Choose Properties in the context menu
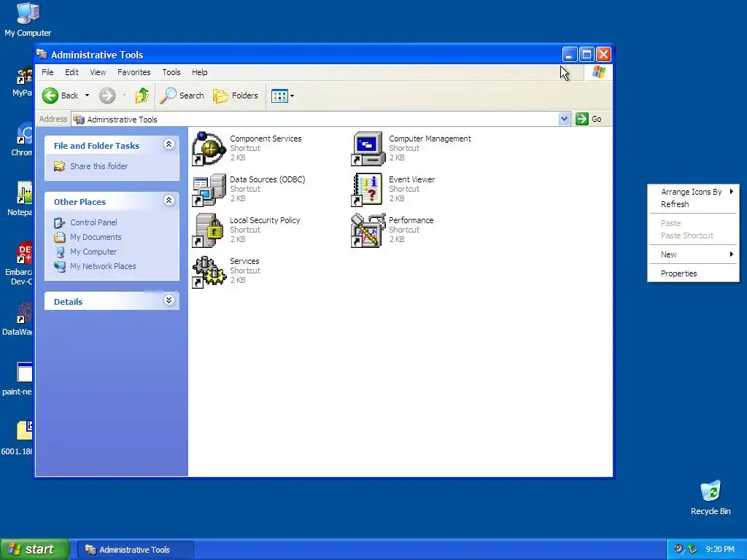Image resolution: width=747 pixels, height=560 pixels. 693,274
